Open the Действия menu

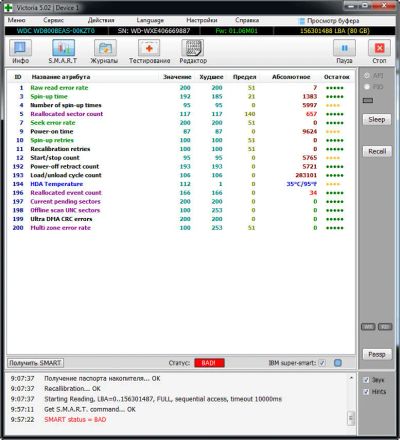click(x=101, y=20)
